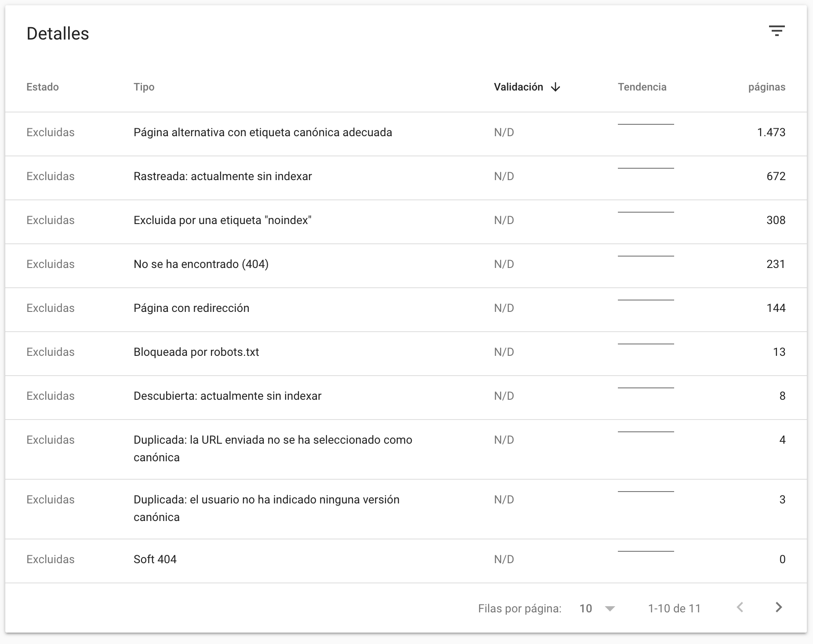This screenshot has height=644, width=813.
Task: Select the Excluida por etiqueta "noindex" row
Action: pos(222,220)
